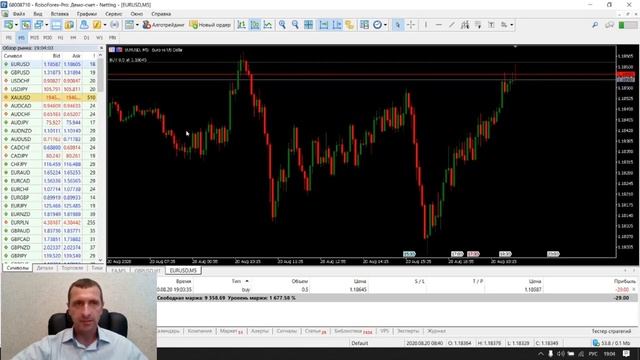Switch to Тики tab in Market Watch

pyautogui.click(x=97, y=268)
